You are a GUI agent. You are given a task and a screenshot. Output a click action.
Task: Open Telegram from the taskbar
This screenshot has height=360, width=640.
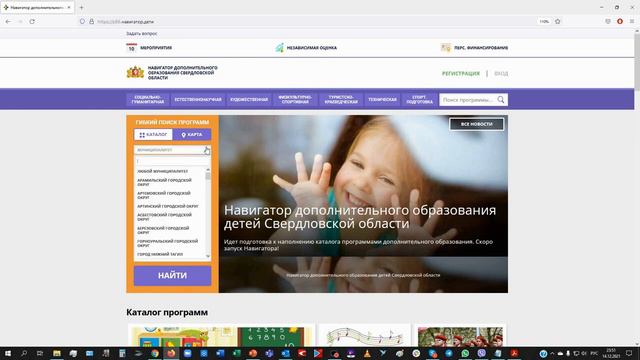449,353
